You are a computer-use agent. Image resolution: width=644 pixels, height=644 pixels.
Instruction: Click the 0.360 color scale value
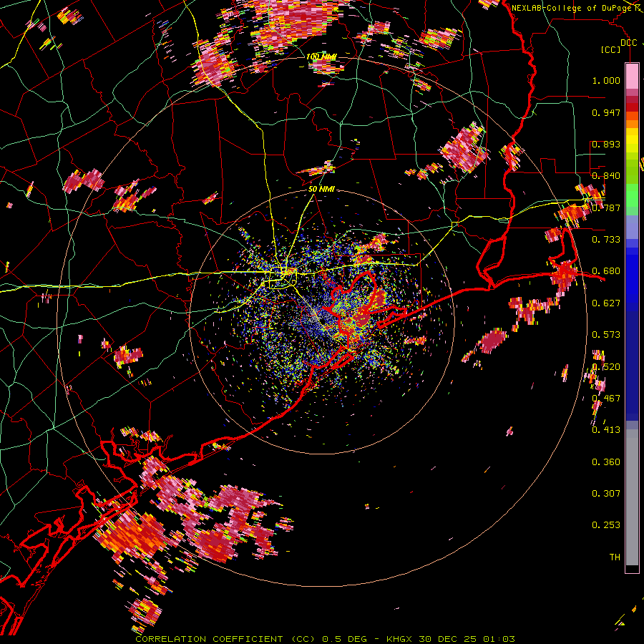tap(606, 462)
